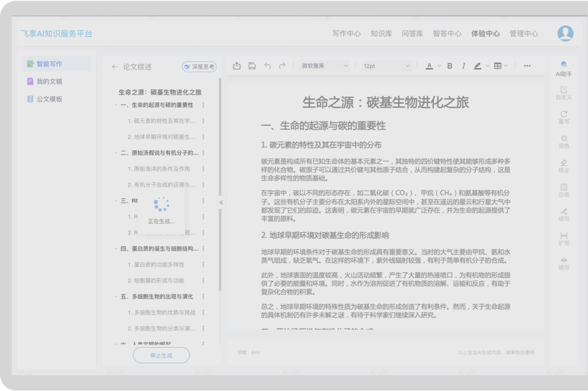Toggle italic formatting
The width and height of the screenshot is (588, 391).
click(463, 66)
